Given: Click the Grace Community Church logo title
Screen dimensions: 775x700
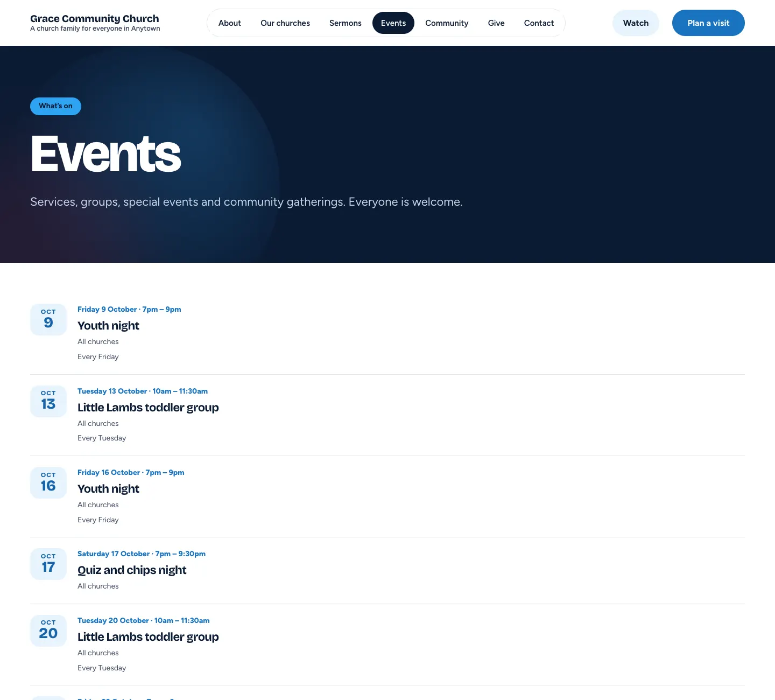Looking at the screenshot, I should [95, 19].
